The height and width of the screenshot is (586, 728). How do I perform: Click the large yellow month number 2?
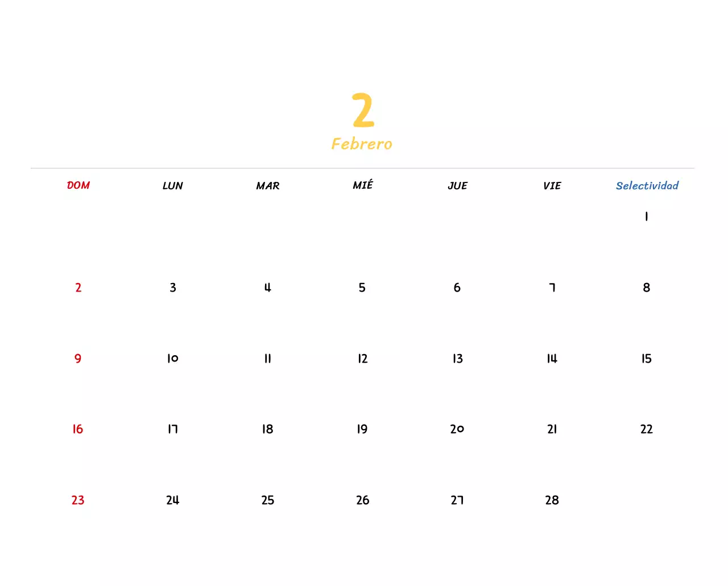tap(363, 110)
